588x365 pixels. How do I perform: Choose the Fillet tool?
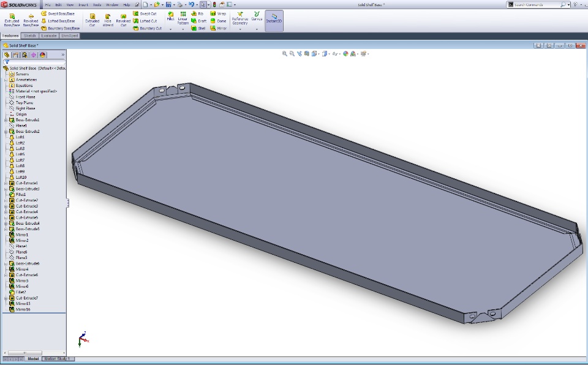pos(171,16)
